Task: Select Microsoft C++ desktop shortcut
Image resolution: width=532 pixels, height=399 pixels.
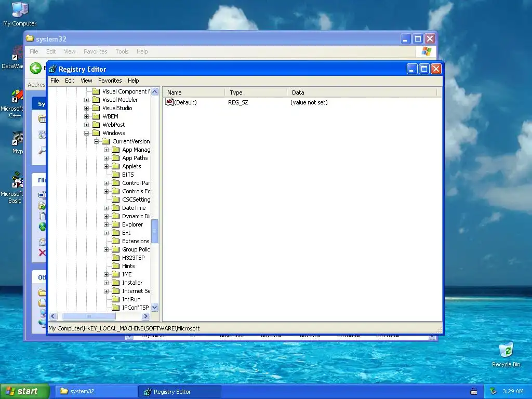Action: pyautogui.click(x=12, y=104)
